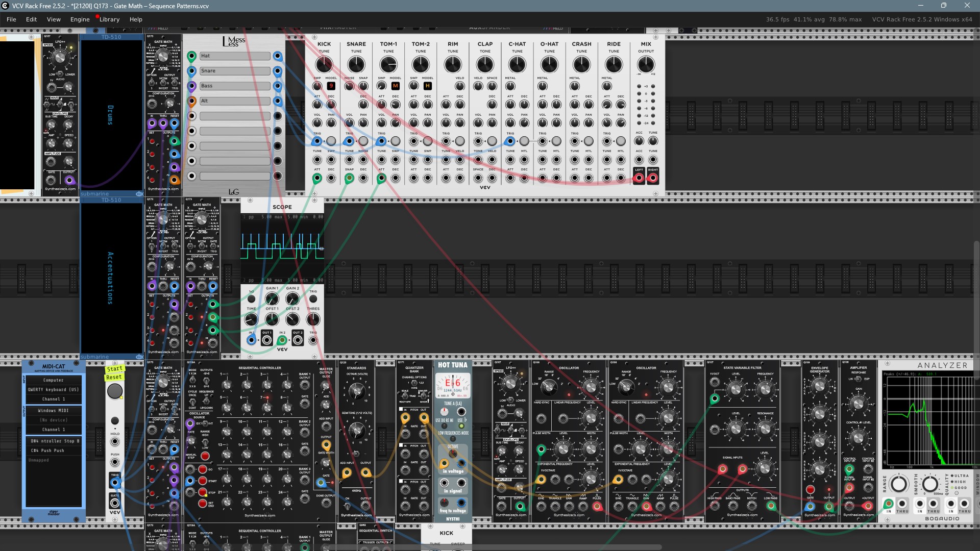
Task: Click the LessMess Bass label field
Action: tap(235, 86)
